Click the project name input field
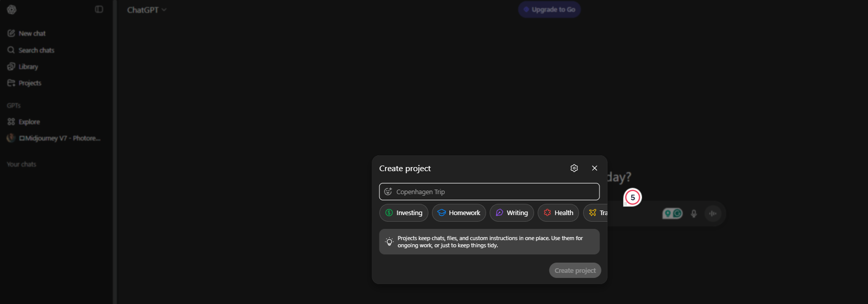 click(489, 192)
